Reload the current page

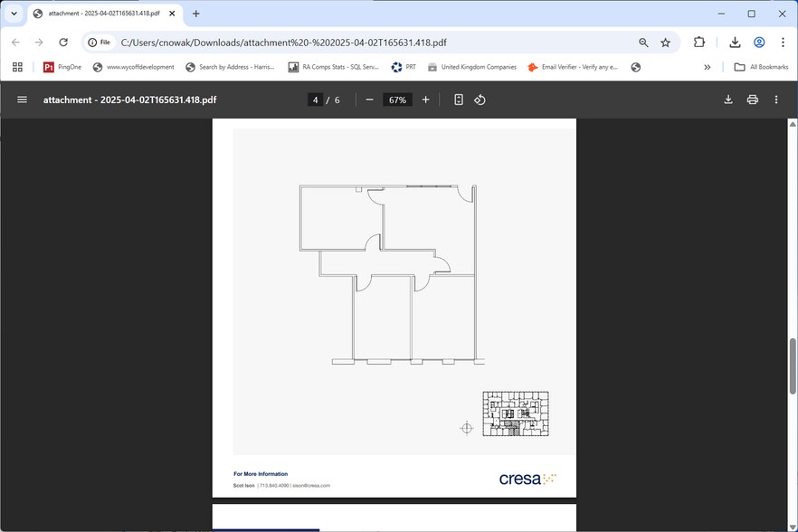pyautogui.click(x=62, y=42)
